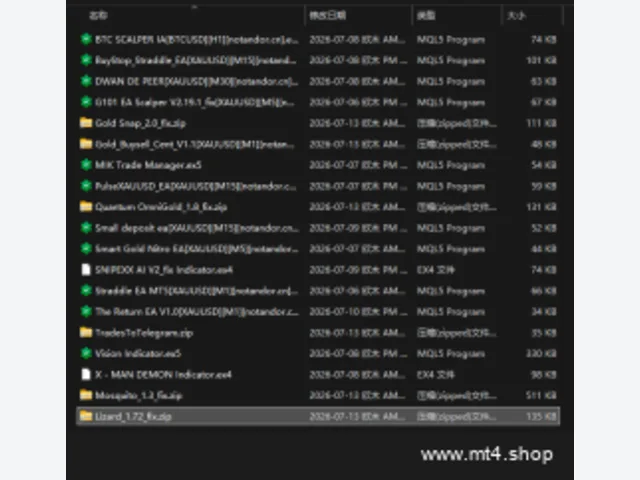Click the 121 KB size cell
The height and width of the screenshot is (480, 640).
tap(541, 207)
